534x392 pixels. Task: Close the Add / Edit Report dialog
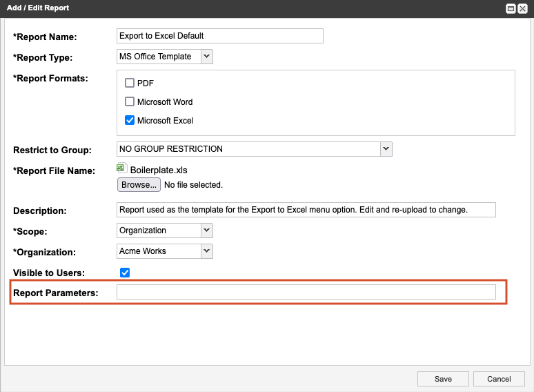[x=522, y=8]
